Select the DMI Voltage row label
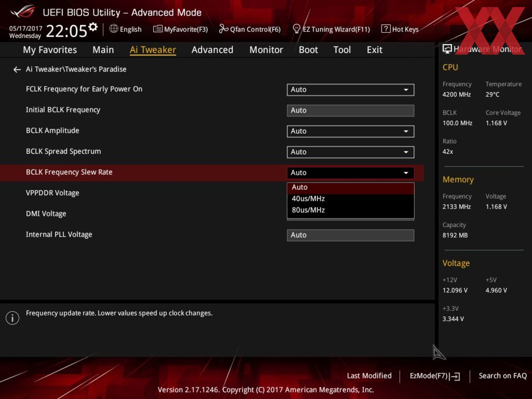 tap(46, 214)
